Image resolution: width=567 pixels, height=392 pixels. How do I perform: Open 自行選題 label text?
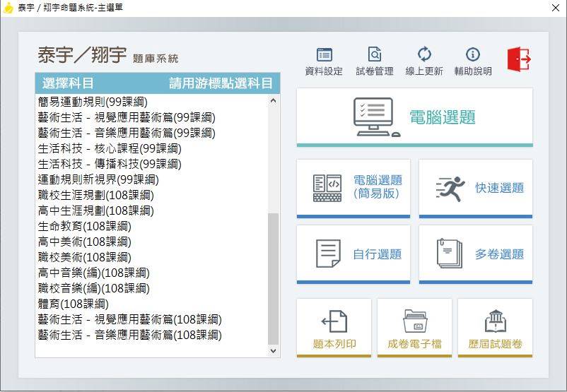(x=377, y=254)
